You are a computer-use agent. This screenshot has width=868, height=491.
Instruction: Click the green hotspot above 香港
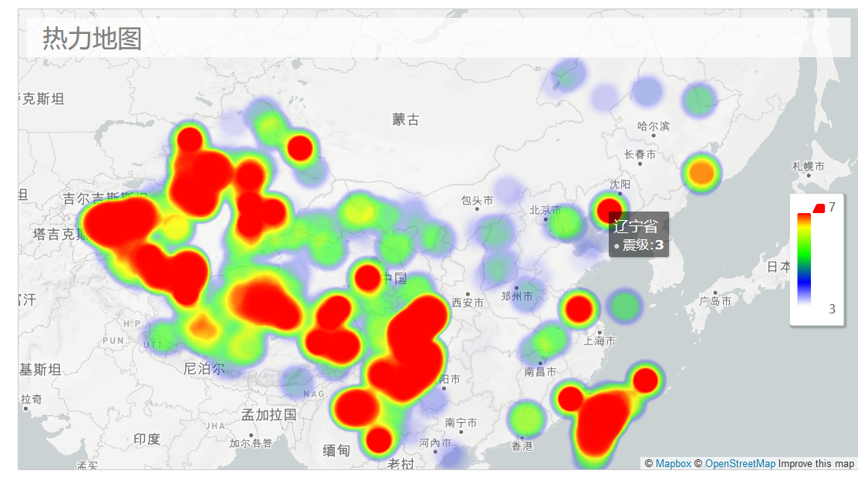tap(525, 418)
